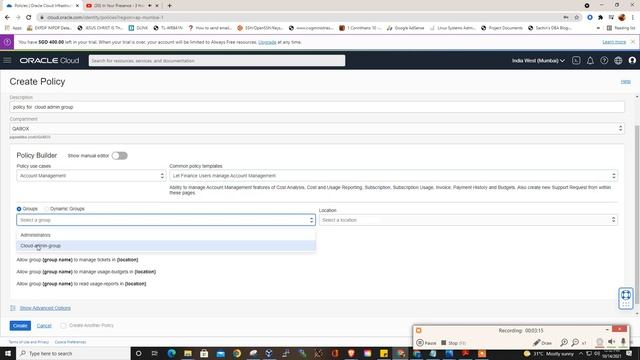Dismiss the trial banner with X

[x=633, y=42]
